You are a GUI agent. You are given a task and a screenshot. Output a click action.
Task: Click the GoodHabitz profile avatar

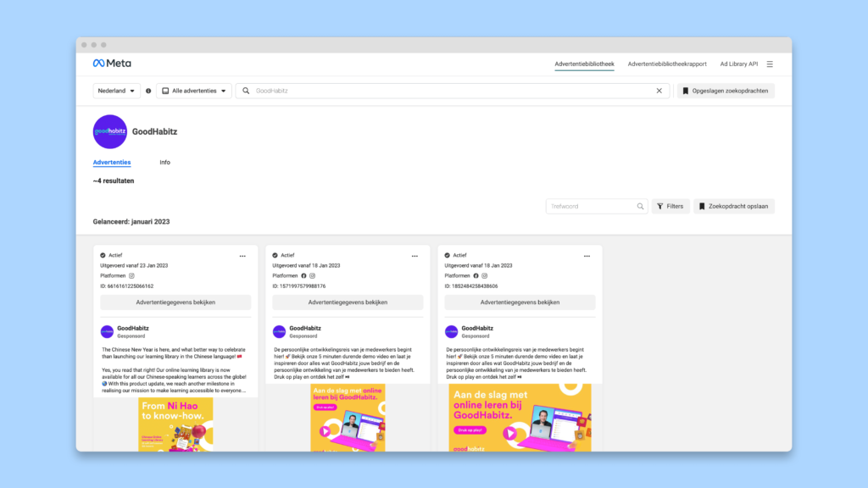[x=109, y=131]
